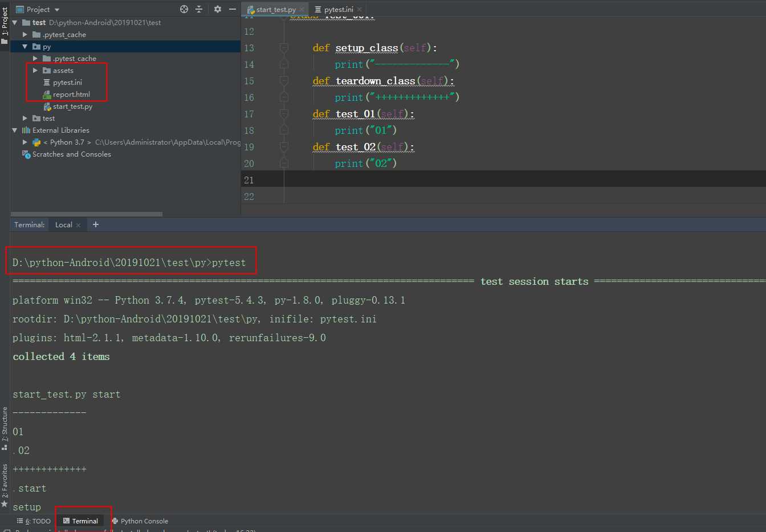Select pytest.ini file in project tree

(x=67, y=83)
